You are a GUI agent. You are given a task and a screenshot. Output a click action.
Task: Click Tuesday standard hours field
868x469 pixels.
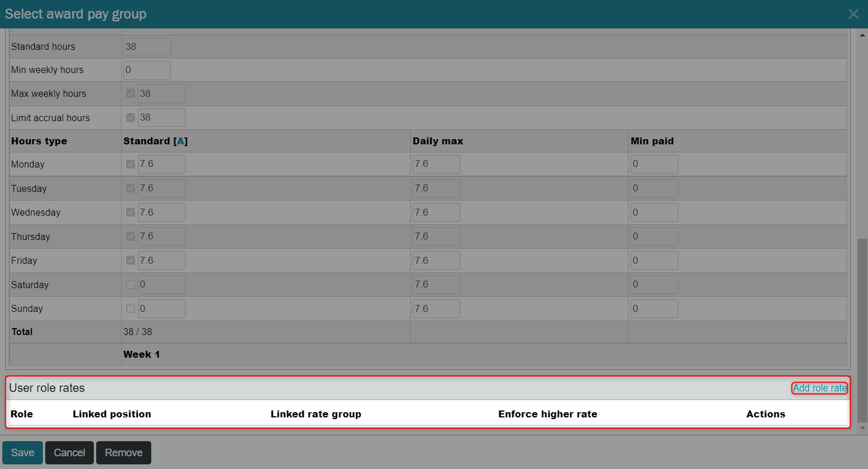(162, 188)
